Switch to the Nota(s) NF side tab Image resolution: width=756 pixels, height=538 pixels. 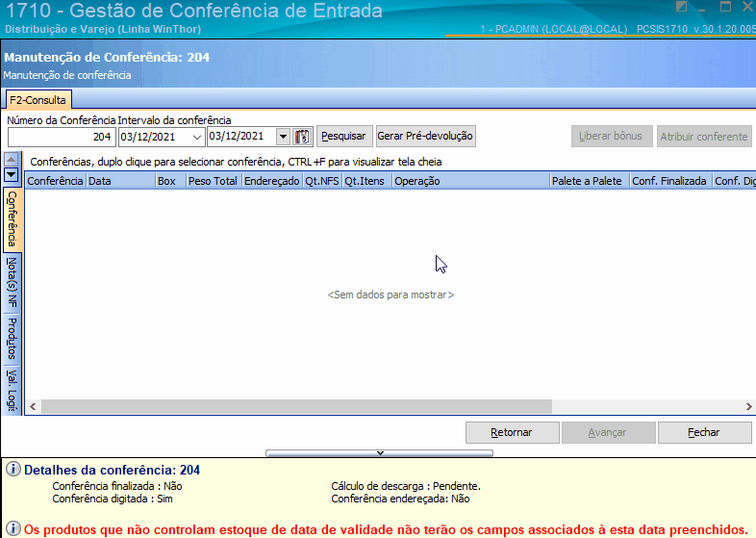tap(13, 283)
